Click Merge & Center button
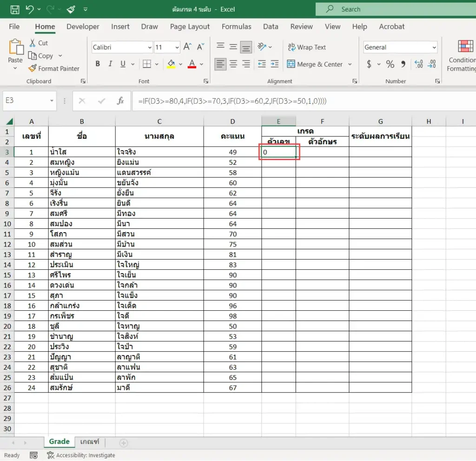 [x=315, y=64]
